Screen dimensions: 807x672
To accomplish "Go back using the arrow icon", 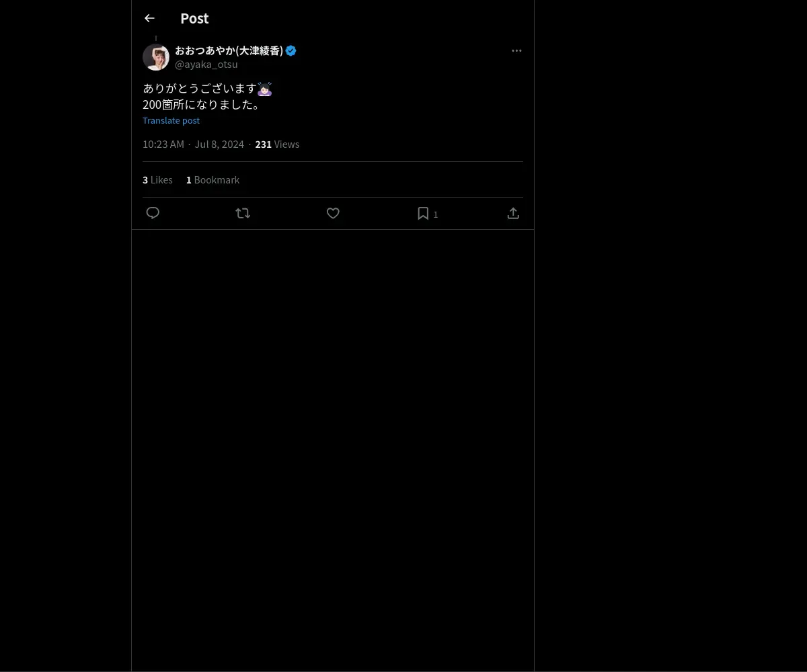I will click(x=149, y=18).
